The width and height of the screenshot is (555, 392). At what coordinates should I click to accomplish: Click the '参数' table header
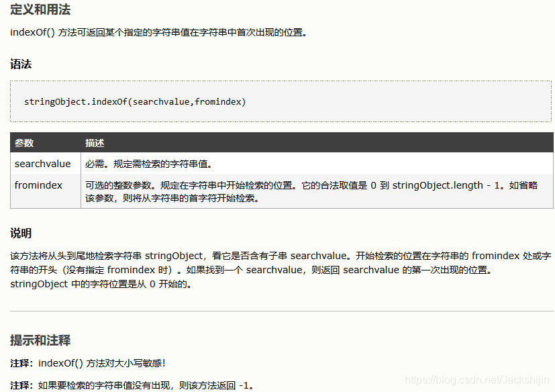(x=24, y=143)
